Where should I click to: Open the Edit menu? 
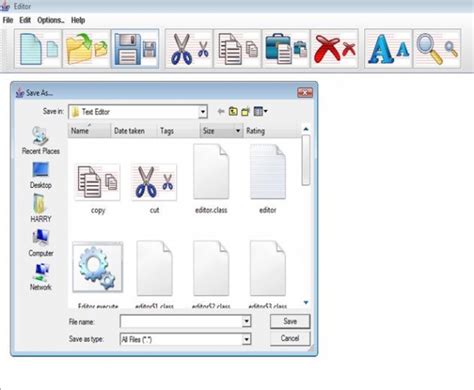(25, 20)
